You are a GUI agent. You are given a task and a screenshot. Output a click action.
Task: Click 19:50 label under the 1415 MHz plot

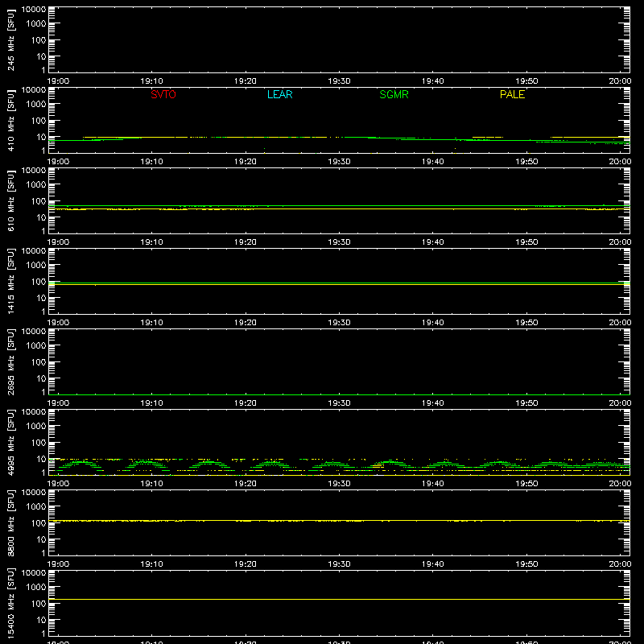point(526,323)
